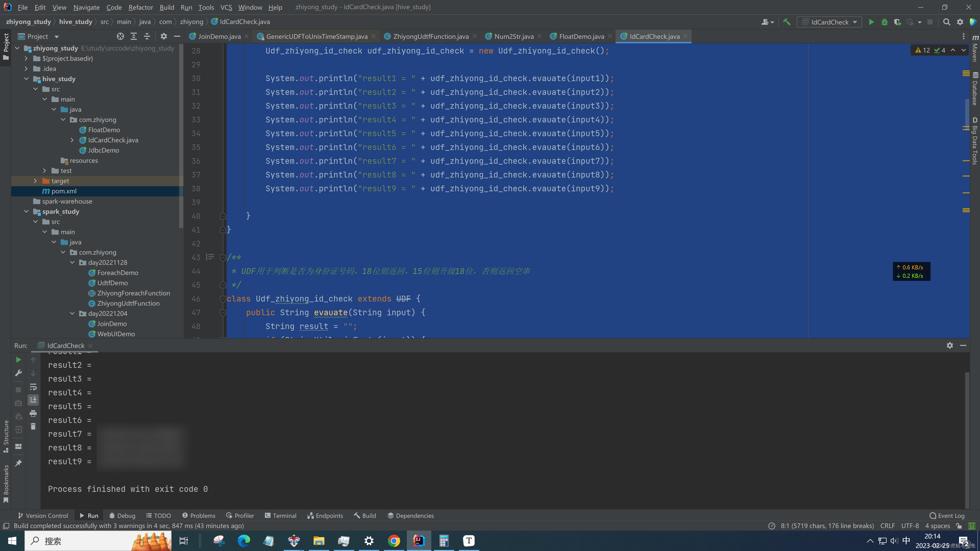Click the Windows taskbar search box
The width and height of the screenshot is (980, 551).
(98, 541)
